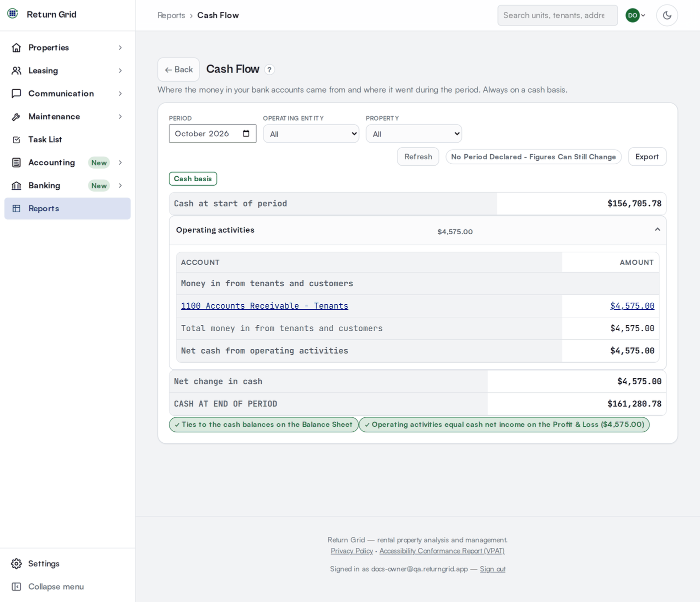Open the Privacy Policy link
The width and height of the screenshot is (700, 602).
tap(352, 551)
